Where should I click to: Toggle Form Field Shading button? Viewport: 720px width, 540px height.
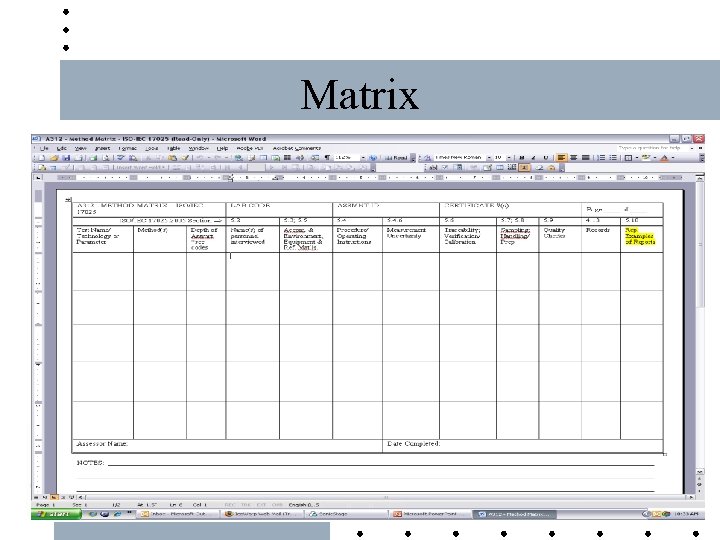pyautogui.click(x=524, y=168)
